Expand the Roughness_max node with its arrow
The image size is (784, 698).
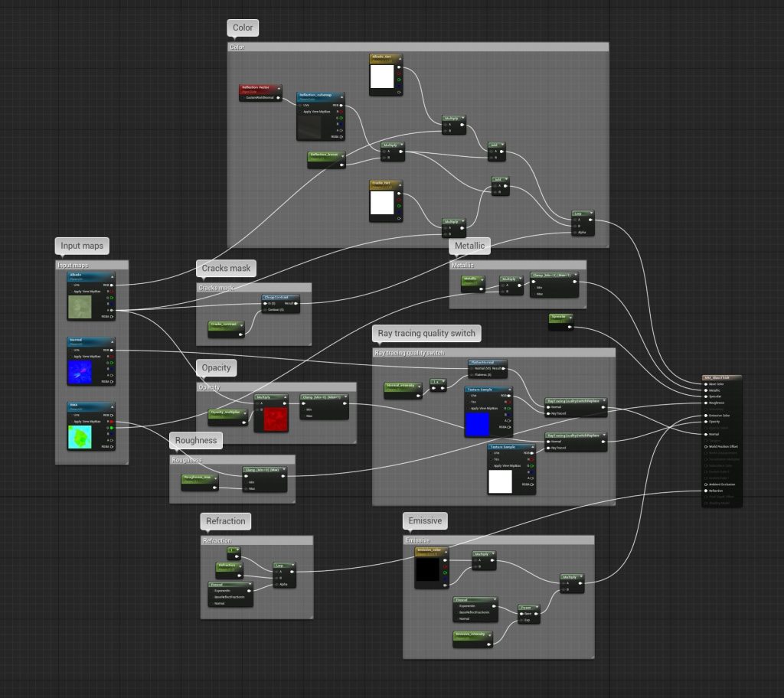point(215,479)
